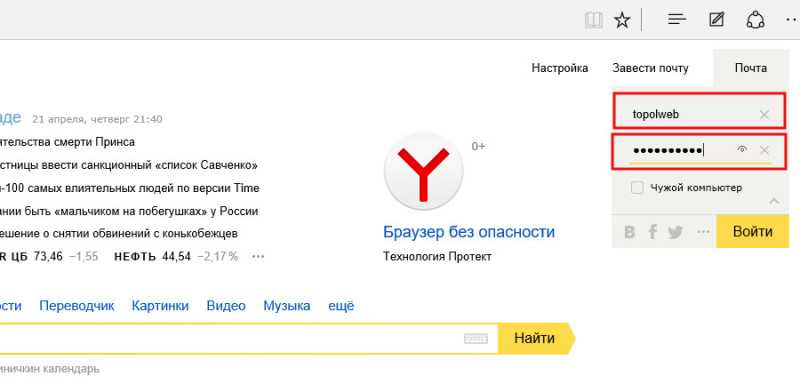800x384 pixels.
Task: Log in with Twitter icon
Action: pos(675,233)
